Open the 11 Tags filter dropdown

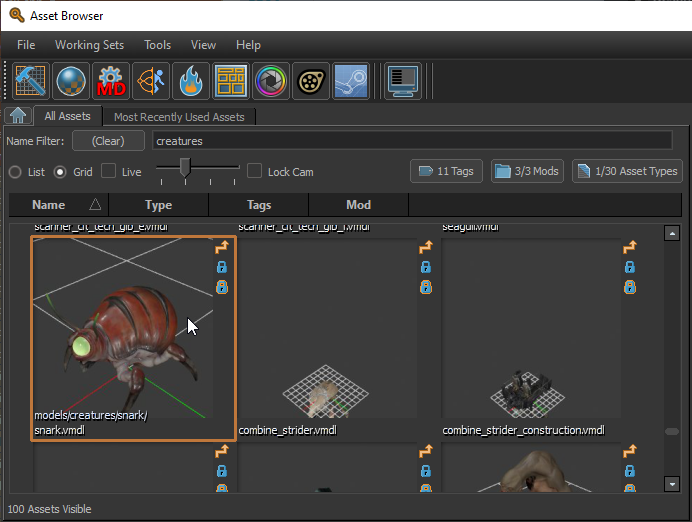click(x=446, y=171)
